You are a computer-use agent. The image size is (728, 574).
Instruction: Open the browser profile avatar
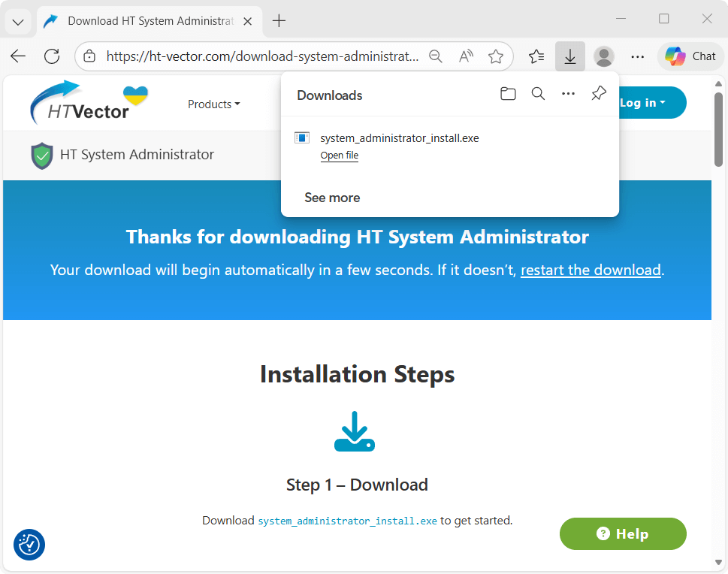tap(603, 56)
